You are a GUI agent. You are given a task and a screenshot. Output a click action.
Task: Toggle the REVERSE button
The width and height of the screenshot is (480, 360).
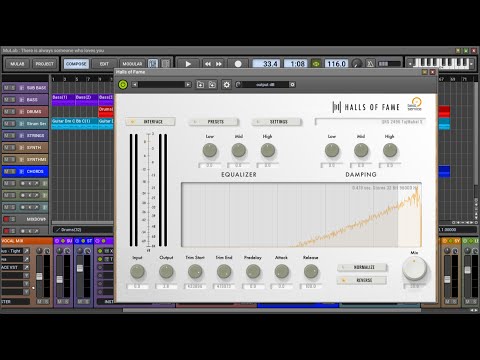pos(362,280)
